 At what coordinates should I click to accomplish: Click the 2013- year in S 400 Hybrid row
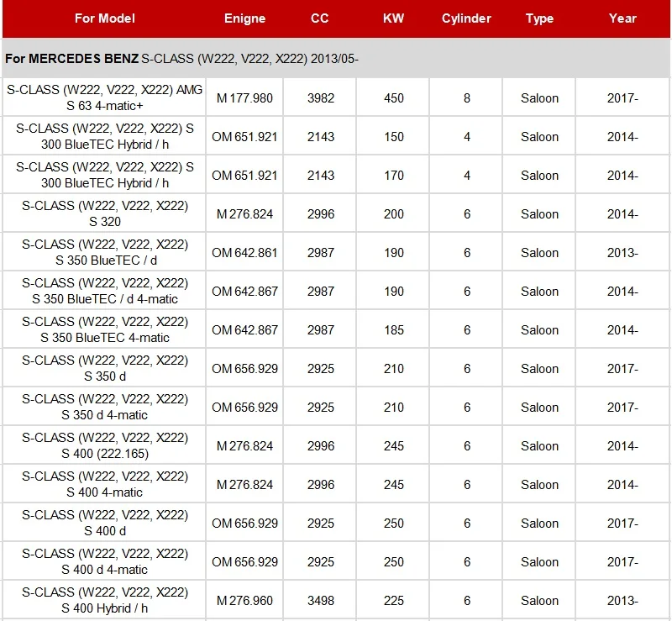click(x=622, y=601)
